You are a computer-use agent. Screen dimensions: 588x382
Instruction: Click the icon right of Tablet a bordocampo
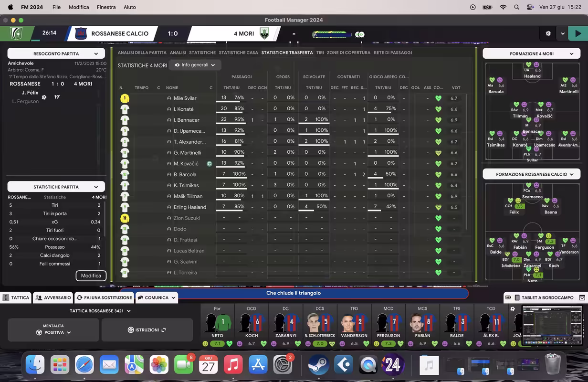[x=582, y=297]
